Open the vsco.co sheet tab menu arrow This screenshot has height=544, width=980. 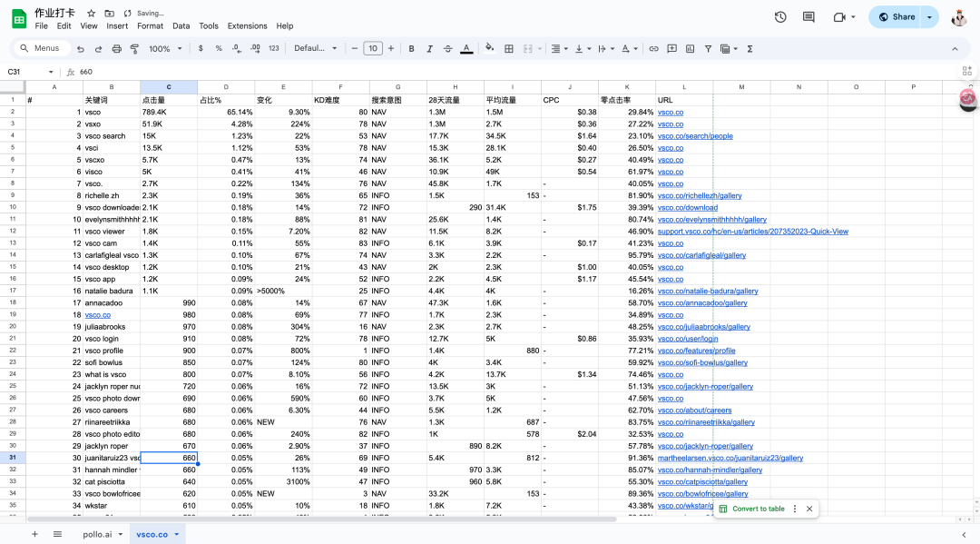click(176, 535)
